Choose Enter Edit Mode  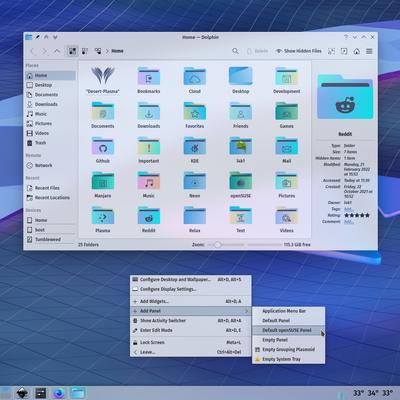point(190,330)
